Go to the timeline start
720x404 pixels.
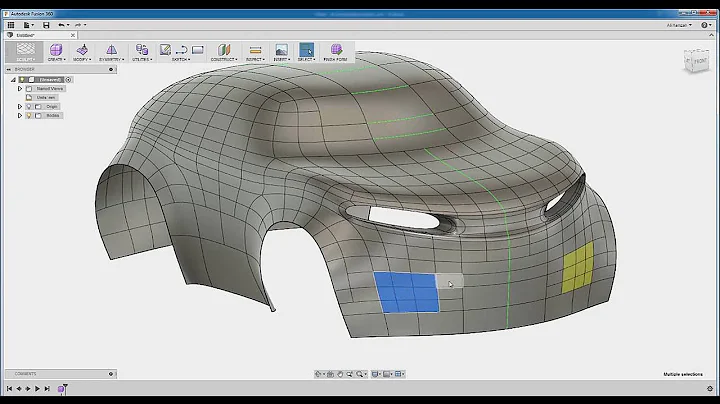click(9, 389)
